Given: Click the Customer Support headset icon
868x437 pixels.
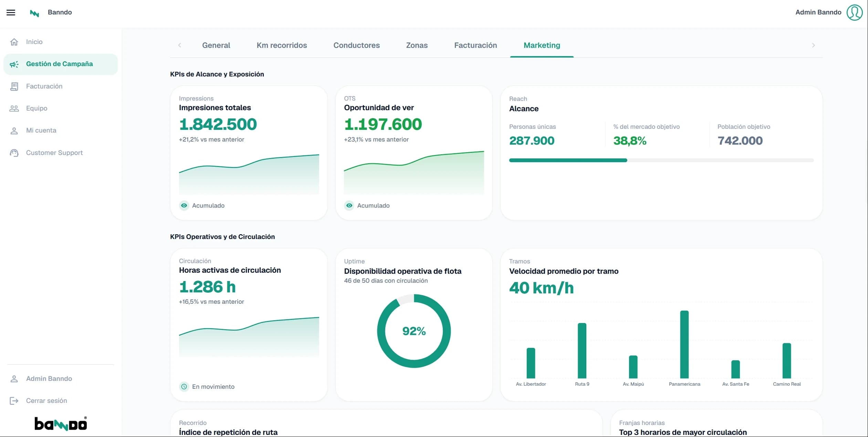Looking at the screenshot, I should click(x=14, y=153).
